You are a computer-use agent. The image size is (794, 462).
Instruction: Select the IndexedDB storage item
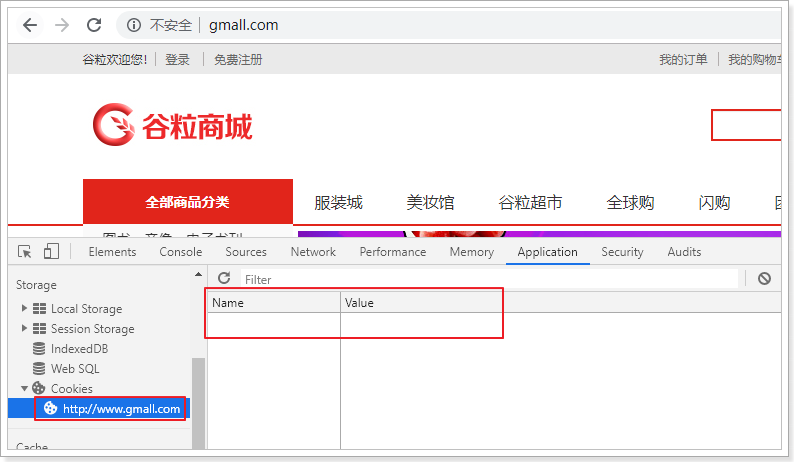coord(79,349)
